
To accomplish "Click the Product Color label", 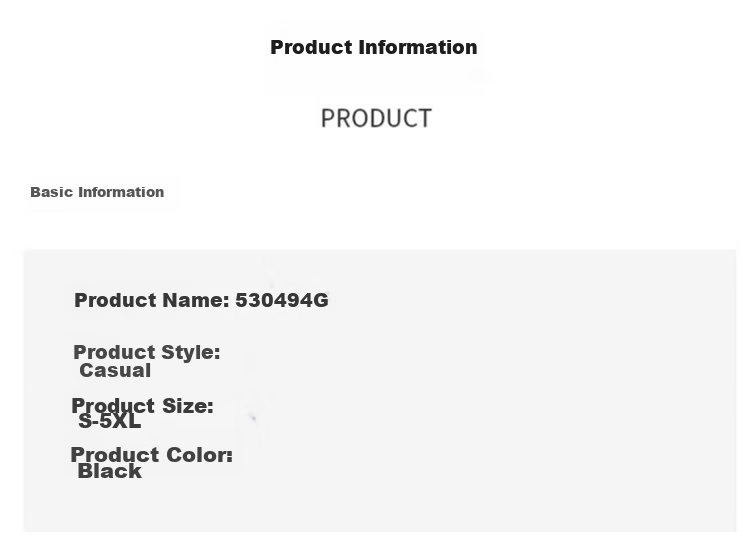I will (x=152, y=455).
